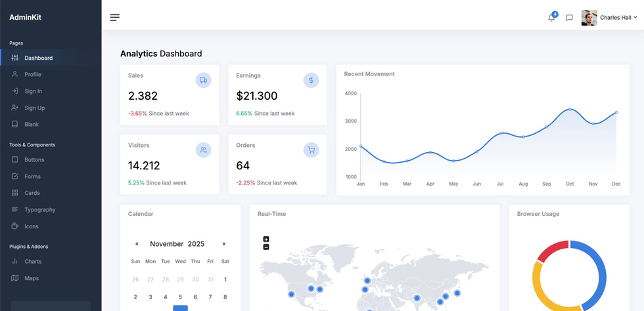Click the Cards grid icon in sidebar

point(14,192)
